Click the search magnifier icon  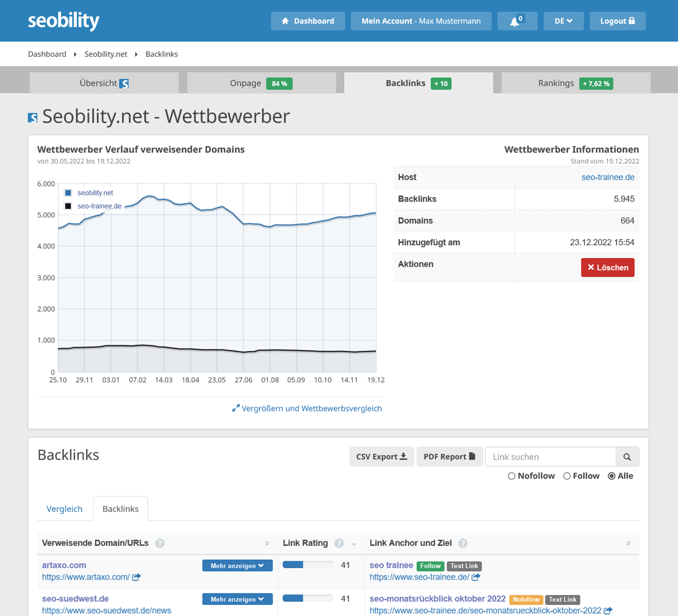(627, 456)
